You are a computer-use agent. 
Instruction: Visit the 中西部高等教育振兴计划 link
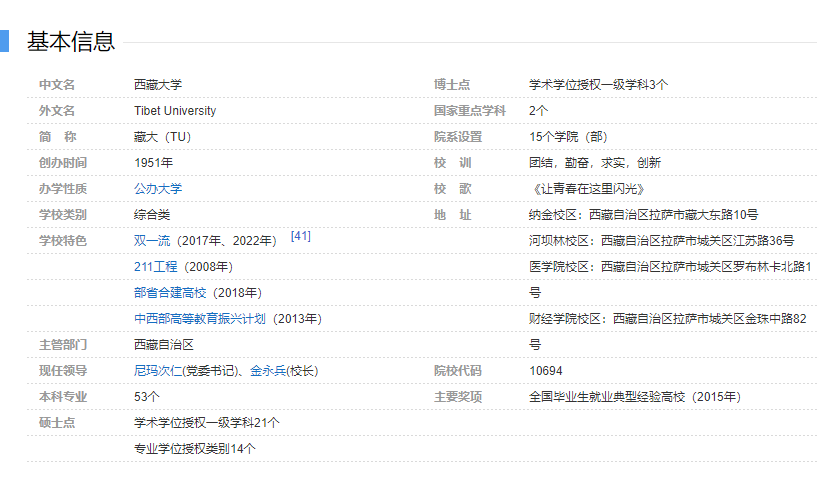[x=200, y=318]
